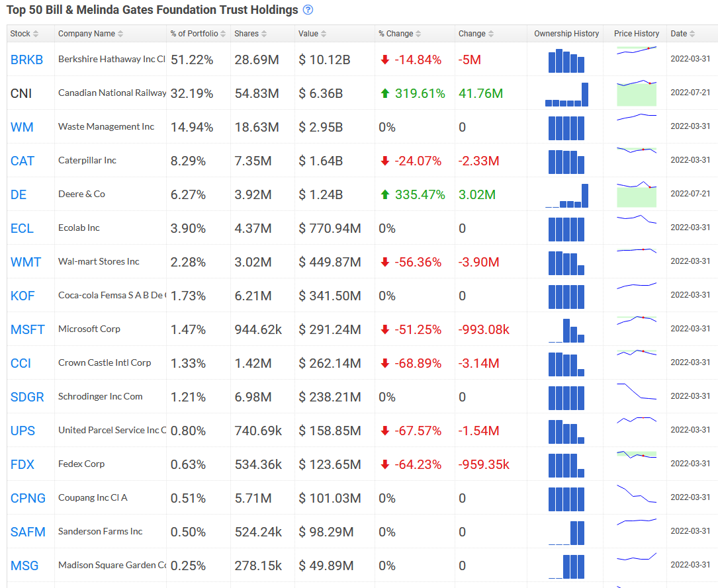Click the help icon beside the holdings title
Viewport: 718px width, 588px height.
308,10
